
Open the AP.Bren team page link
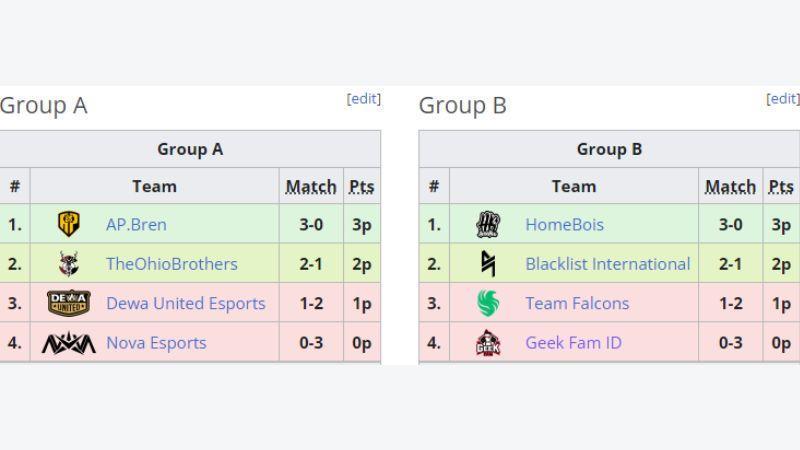point(136,224)
